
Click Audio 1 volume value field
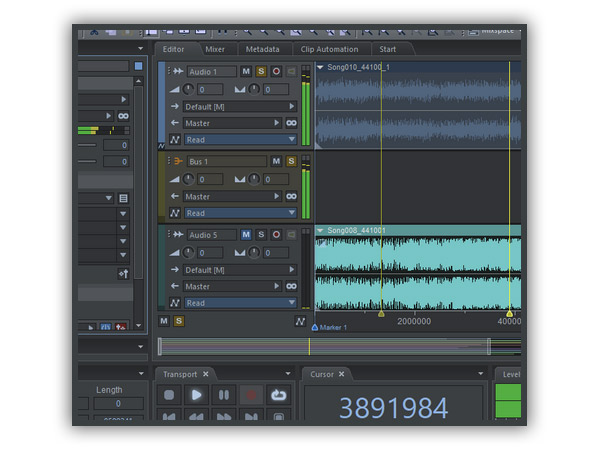(210, 90)
